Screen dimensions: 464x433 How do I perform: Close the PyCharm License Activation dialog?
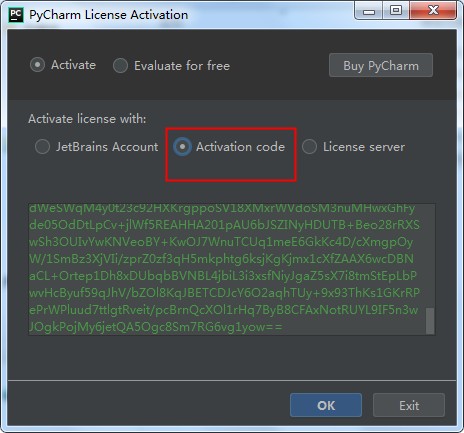click(x=433, y=11)
